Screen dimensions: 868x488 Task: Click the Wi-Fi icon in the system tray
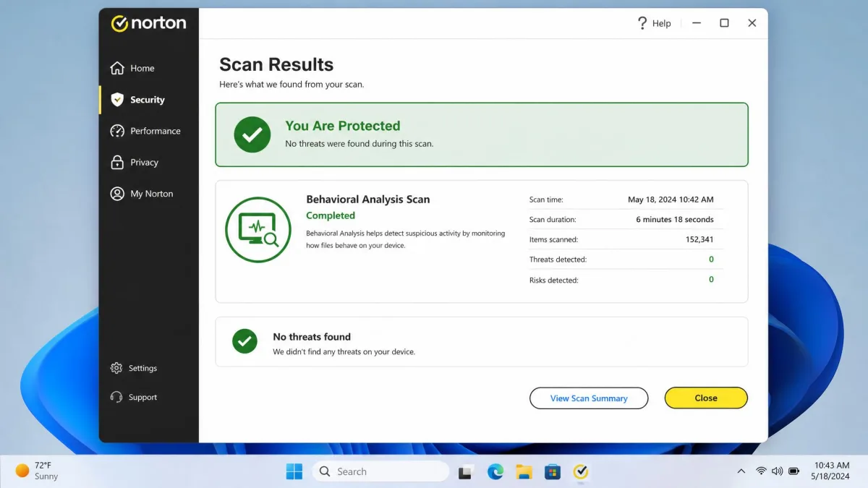pos(761,471)
